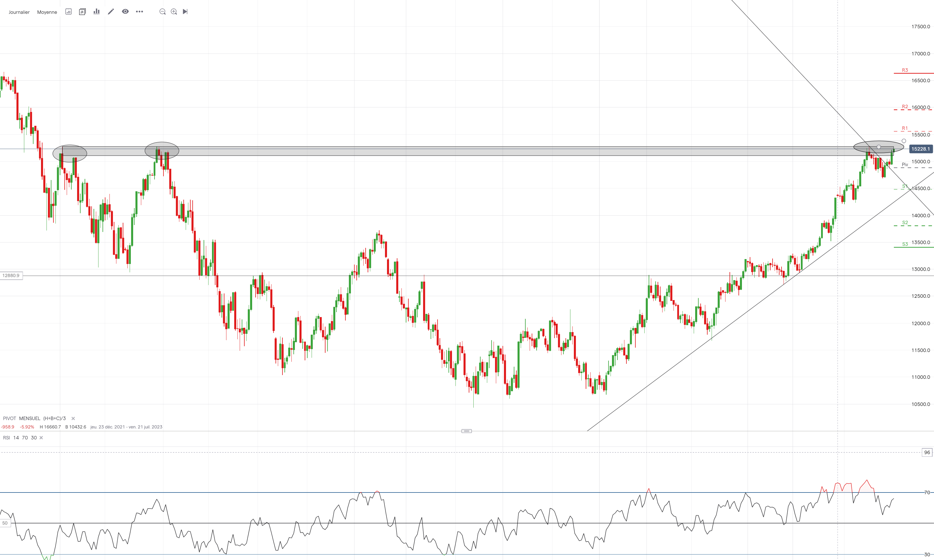Screen dimensions: 934x560
Task: Click the PIVOT indicator name label
Action: click(x=10, y=419)
